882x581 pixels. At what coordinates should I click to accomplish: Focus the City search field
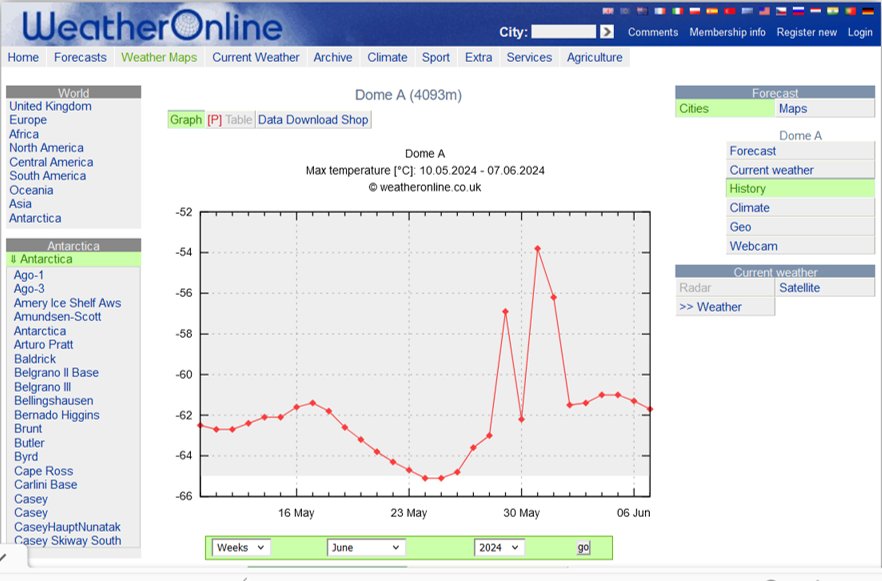[x=563, y=31]
